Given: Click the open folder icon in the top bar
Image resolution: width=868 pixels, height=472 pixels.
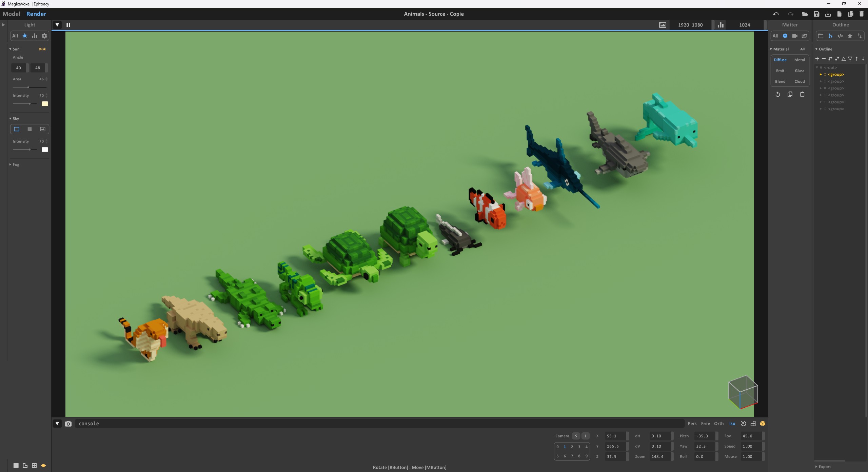Looking at the screenshot, I should pyautogui.click(x=805, y=14).
